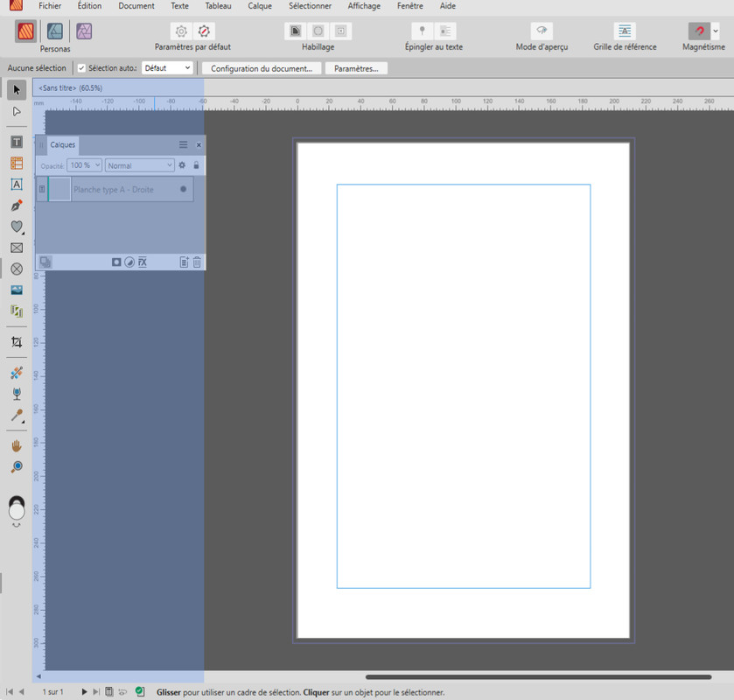The image size is (734, 700).
Task: Select the Zoom magnifier tool
Action: coord(17,467)
